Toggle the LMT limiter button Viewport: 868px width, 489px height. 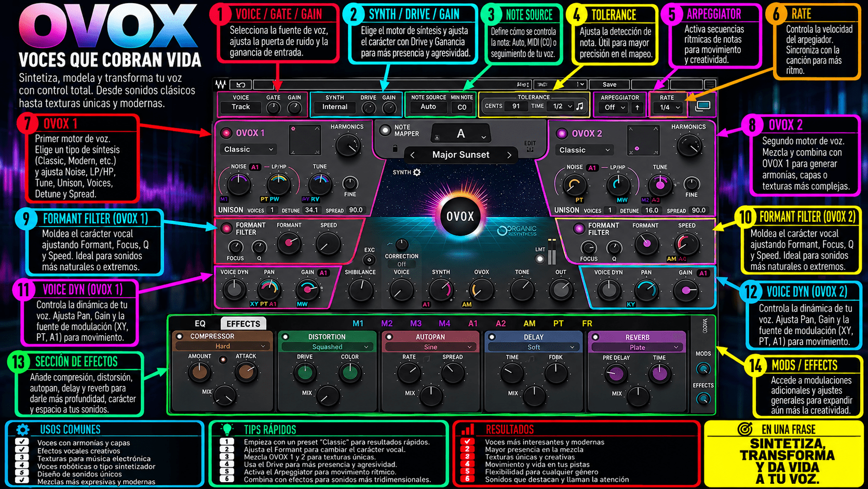point(540,259)
